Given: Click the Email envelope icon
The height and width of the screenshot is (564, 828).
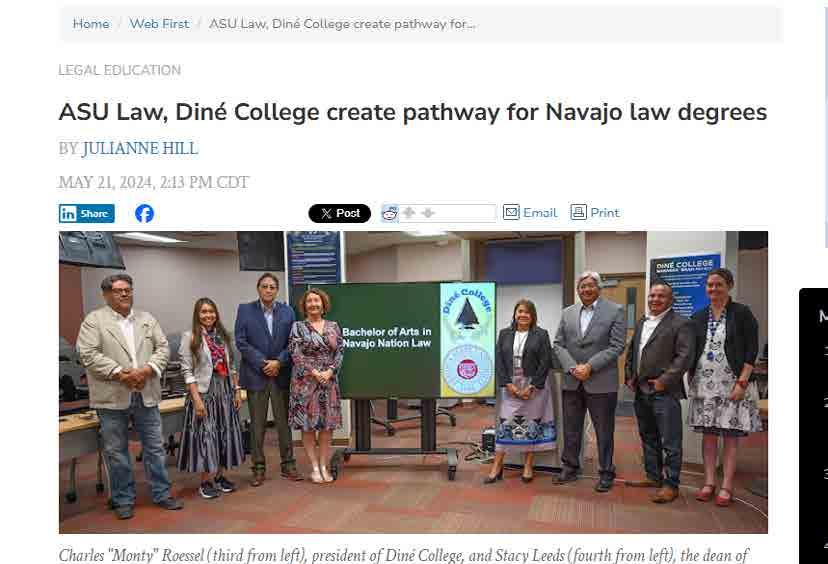Looking at the screenshot, I should tap(511, 212).
